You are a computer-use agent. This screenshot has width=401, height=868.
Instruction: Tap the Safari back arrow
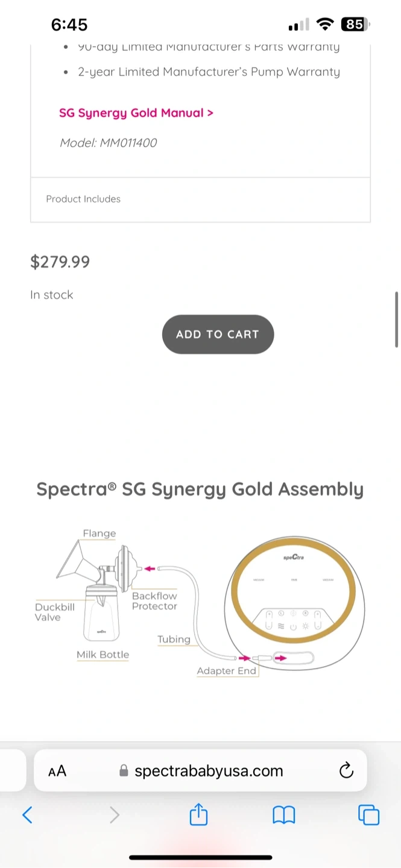pyautogui.click(x=27, y=815)
